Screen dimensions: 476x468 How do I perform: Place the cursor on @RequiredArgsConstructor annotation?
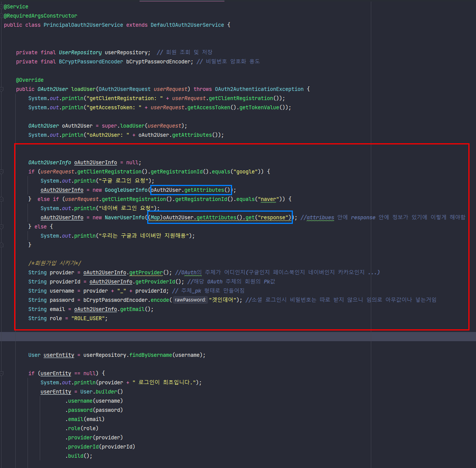click(x=41, y=16)
